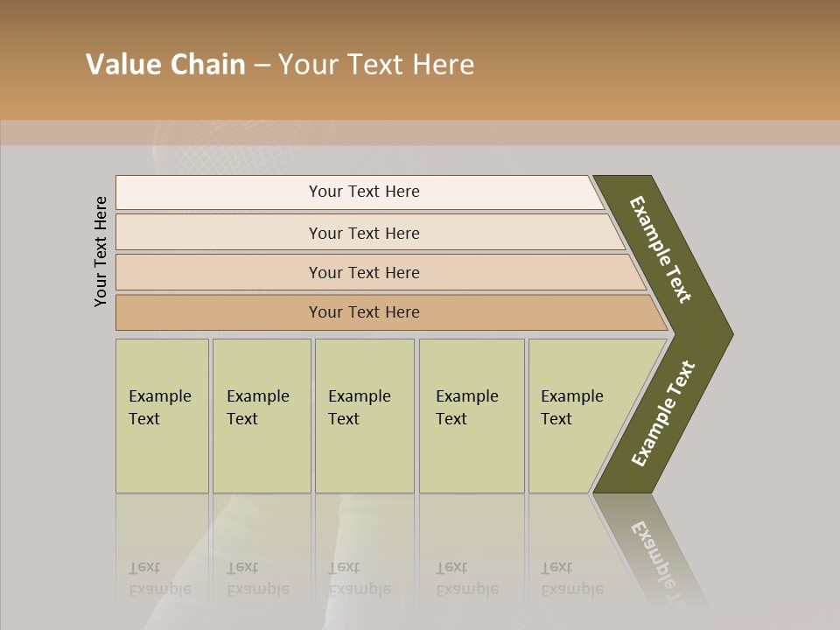Image resolution: width=840 pixels, height=630 pixels.
Task: Click the first 'Example Text' column box
Action: 163,416
